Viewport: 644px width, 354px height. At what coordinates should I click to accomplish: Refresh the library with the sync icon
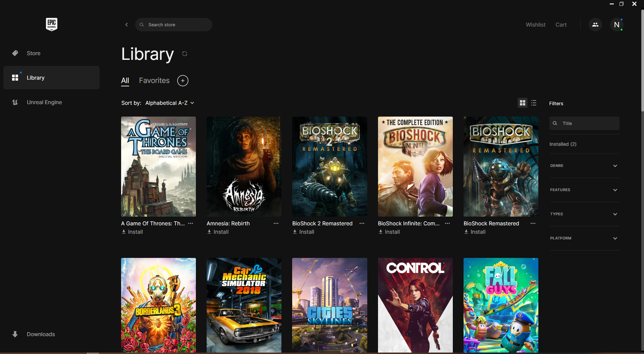pyautogui.click(x=185, y=54)
